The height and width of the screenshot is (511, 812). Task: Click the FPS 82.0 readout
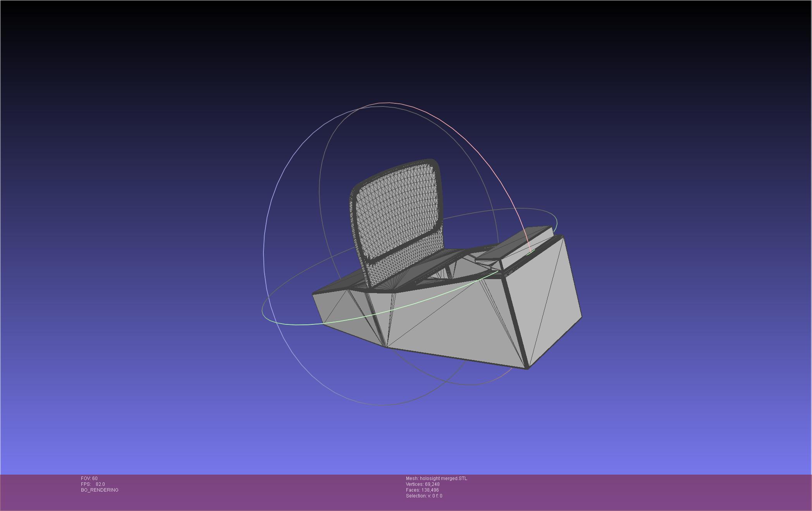93,484
